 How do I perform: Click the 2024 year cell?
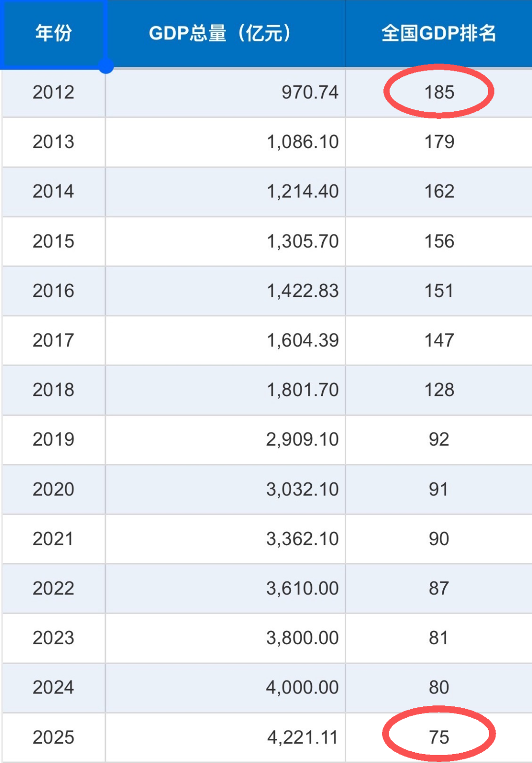point(53,687)
